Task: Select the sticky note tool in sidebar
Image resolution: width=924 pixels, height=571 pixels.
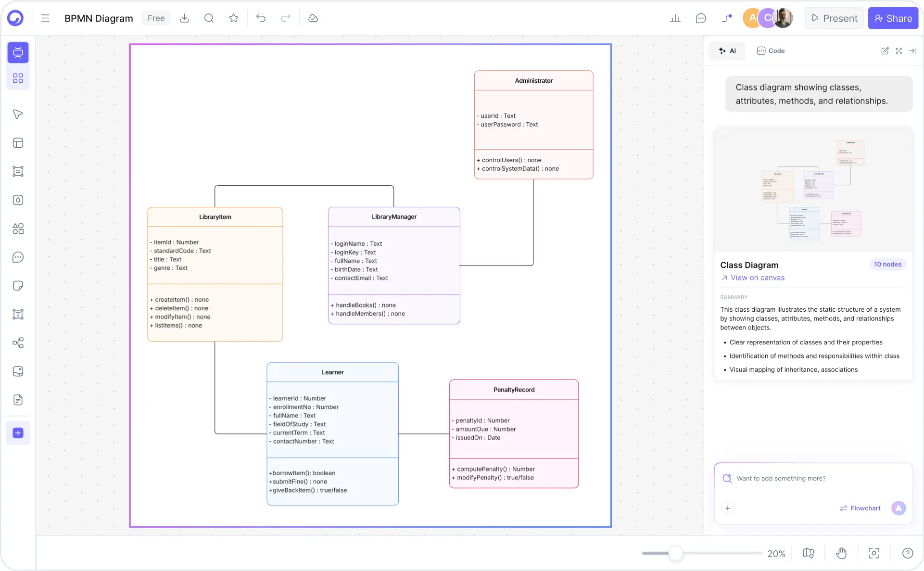Action: click(x=18, y=286)
